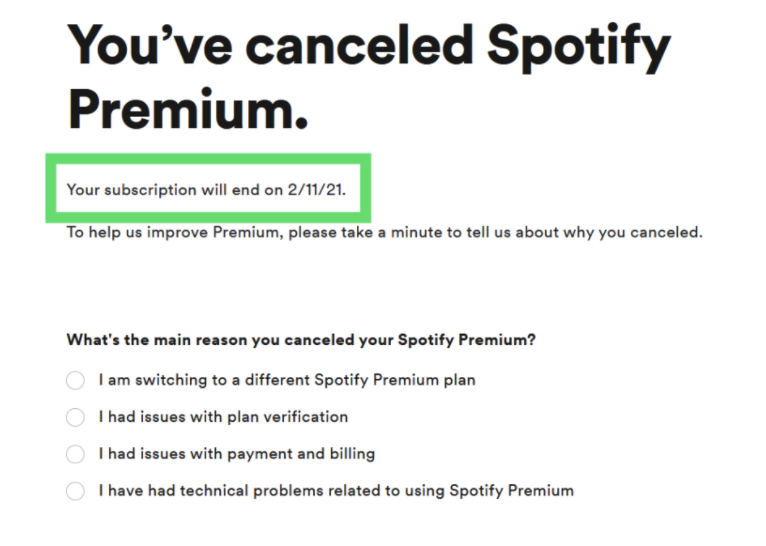Click the word 'canceled' in the main heading
This screenshot has height=546, width=766.
point(360,45)
